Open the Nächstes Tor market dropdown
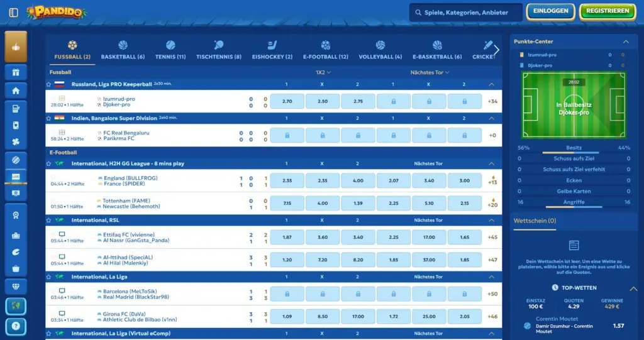 tap(430, 72)
